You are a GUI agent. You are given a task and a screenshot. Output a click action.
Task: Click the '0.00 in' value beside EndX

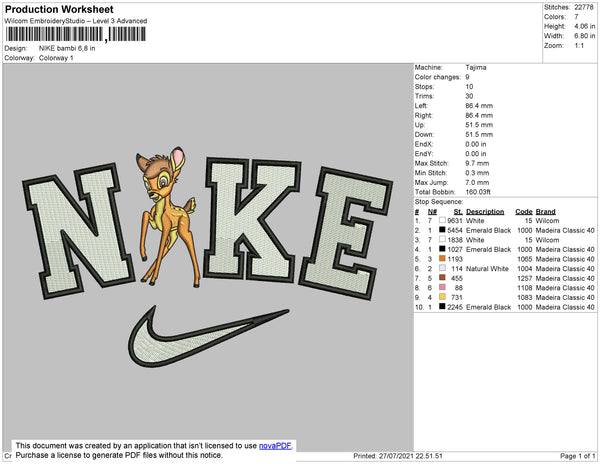tap(476, 144)
